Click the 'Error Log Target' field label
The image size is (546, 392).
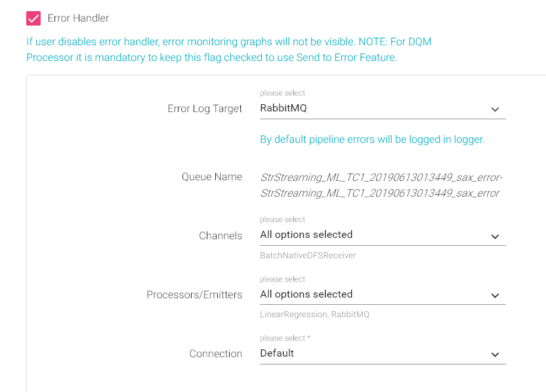coord(205,109)
